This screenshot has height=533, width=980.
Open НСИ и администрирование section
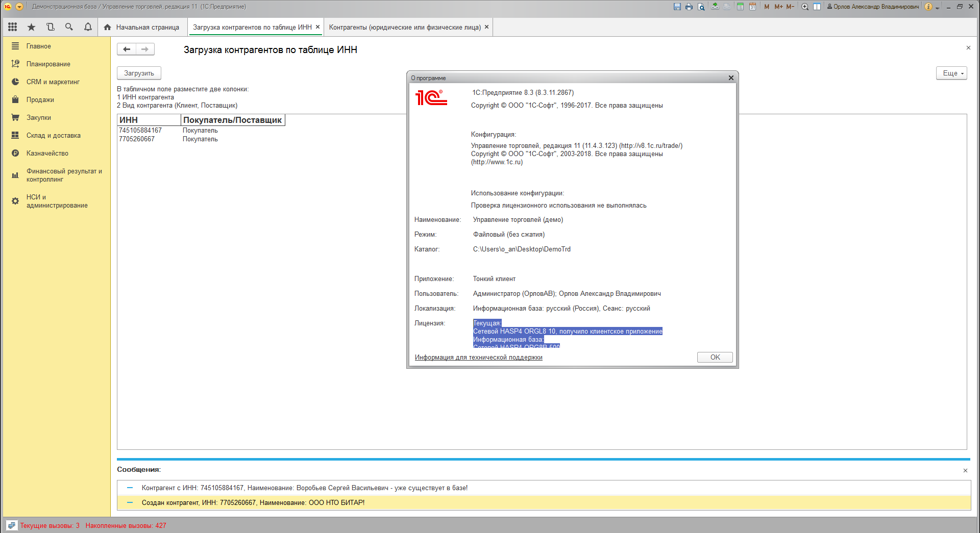[x=57, y=201]
